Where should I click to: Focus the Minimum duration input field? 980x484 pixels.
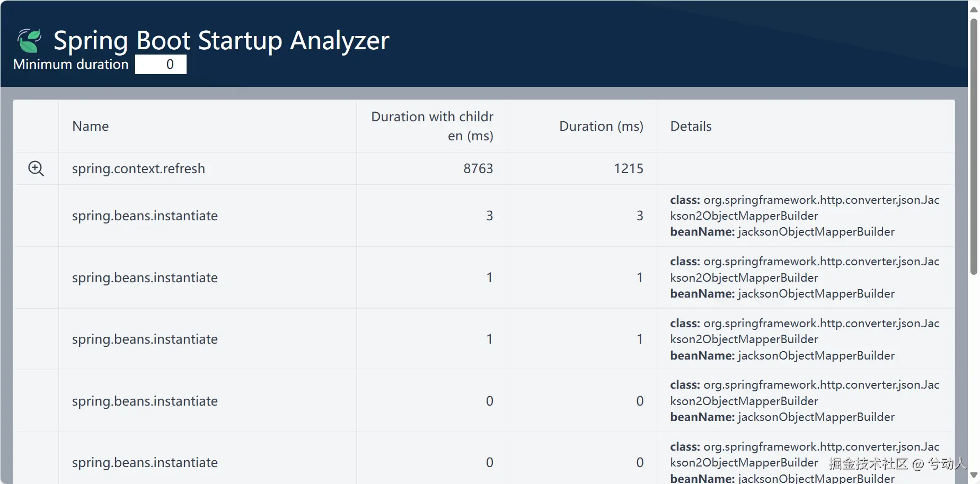click(161, 65)
